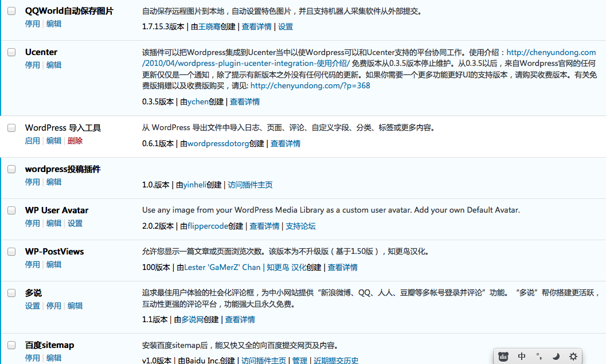Check the WordPress 导入工具 checkbox
This screenshot has width=606, height=364.
point(11,128)
